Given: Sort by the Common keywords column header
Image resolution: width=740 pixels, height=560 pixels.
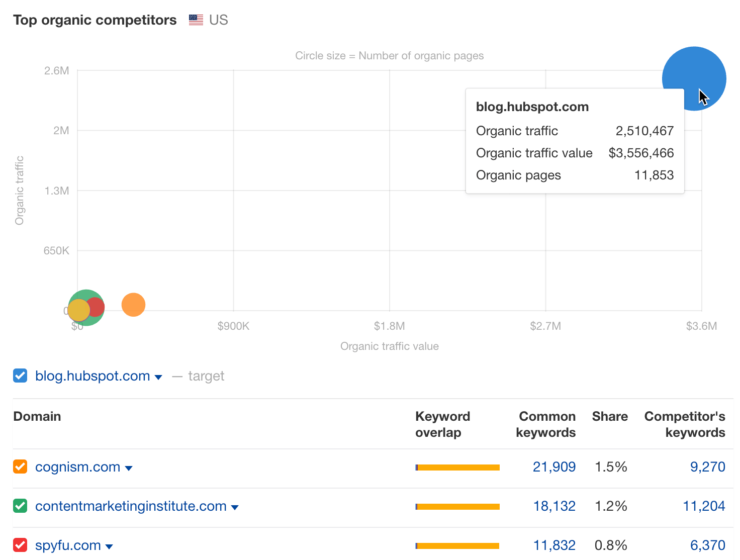Looking at the screenshot, I should pyautogui.click(x=546, y=424).
